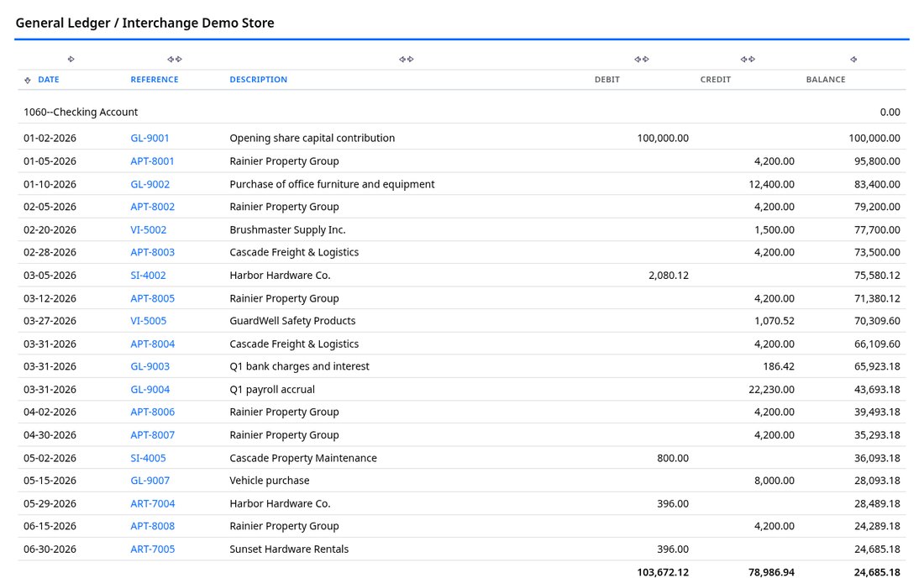Image resolution: width=924 pixels, height=578 pixels.
Task: Click the move-right arrow above the Credit column
Action: coord(751,59)
